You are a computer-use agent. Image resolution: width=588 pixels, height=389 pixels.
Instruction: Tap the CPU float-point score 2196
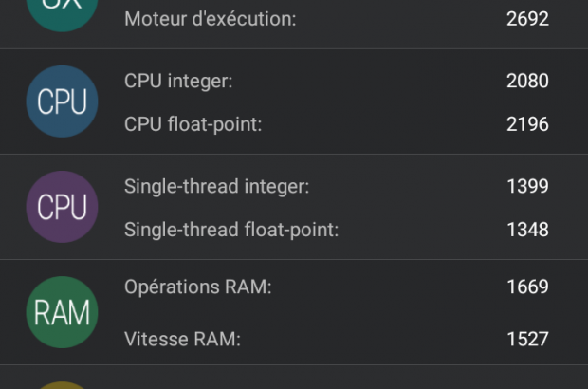click(527, 124)
